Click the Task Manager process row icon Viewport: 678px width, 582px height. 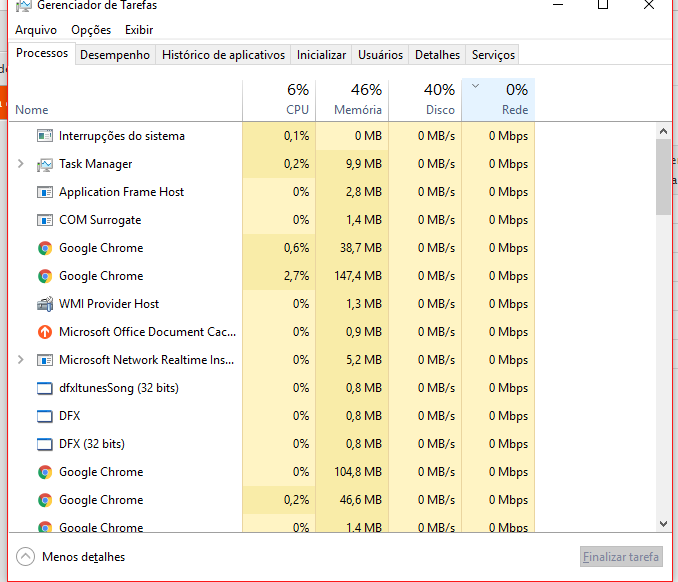point(45,164)
